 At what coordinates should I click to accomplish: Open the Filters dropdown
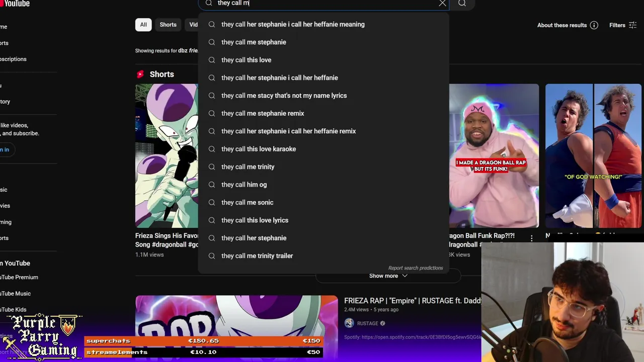(x=623, y=25)
